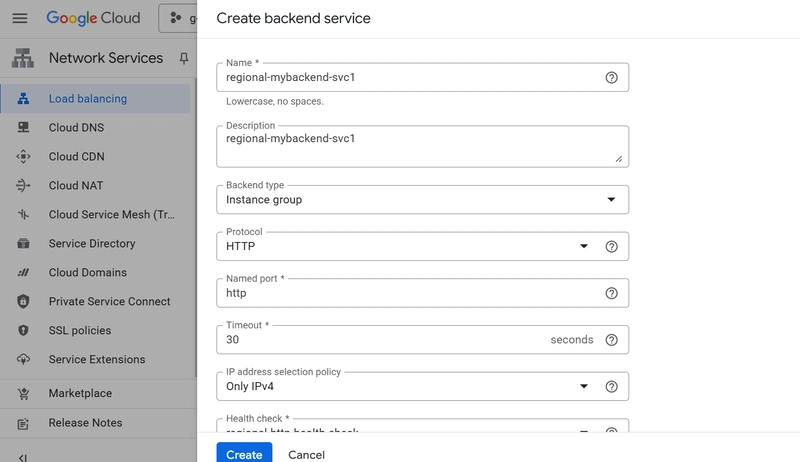This screenshot has width=800, height=462.
Task: Click help icon beside Protocol dropdown
Action: point(611,247)
